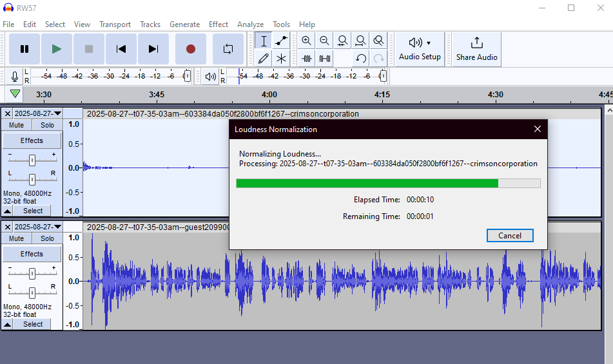Close the crimsoncorporation track with X
The height and width of the screenshot is (364, 613).
[8, 113]
